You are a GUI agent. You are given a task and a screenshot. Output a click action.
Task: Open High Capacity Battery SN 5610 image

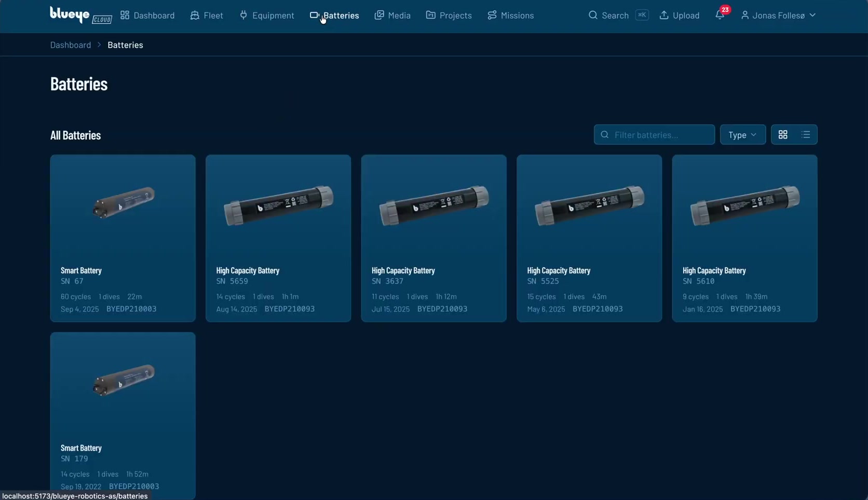point(745,205)
